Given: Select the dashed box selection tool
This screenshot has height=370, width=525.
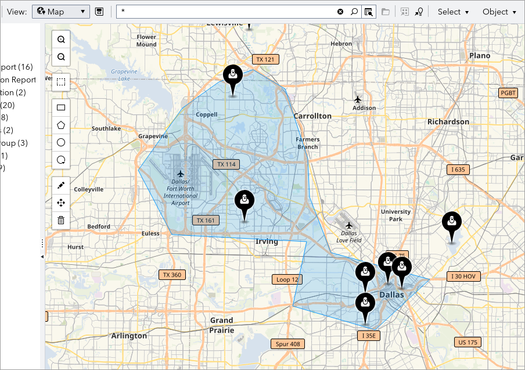Looking at the screenshot, I should (x=61, y=82).
